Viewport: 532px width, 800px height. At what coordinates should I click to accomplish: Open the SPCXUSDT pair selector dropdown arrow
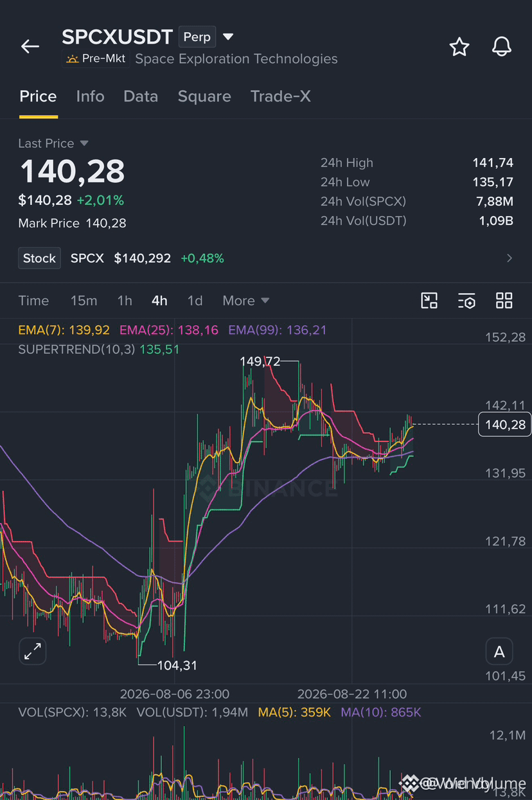pos(228,37)
